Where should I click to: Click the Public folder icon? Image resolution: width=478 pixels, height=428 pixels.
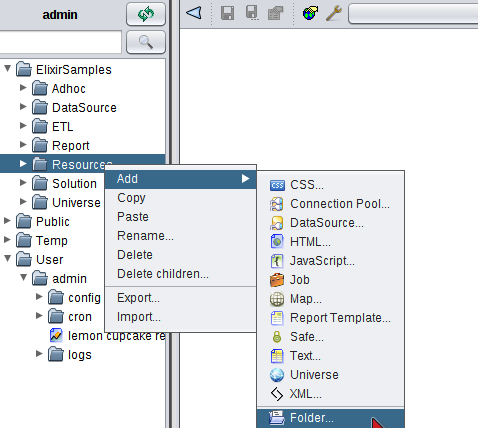pyautogui.click(x=24, y=221)
